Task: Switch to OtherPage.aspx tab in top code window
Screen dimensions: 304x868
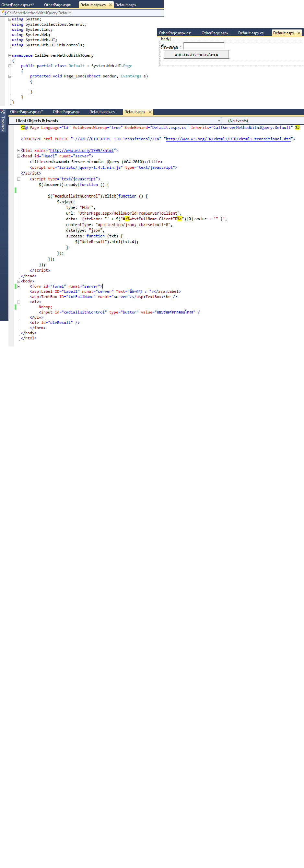Action: coord(57,5)
